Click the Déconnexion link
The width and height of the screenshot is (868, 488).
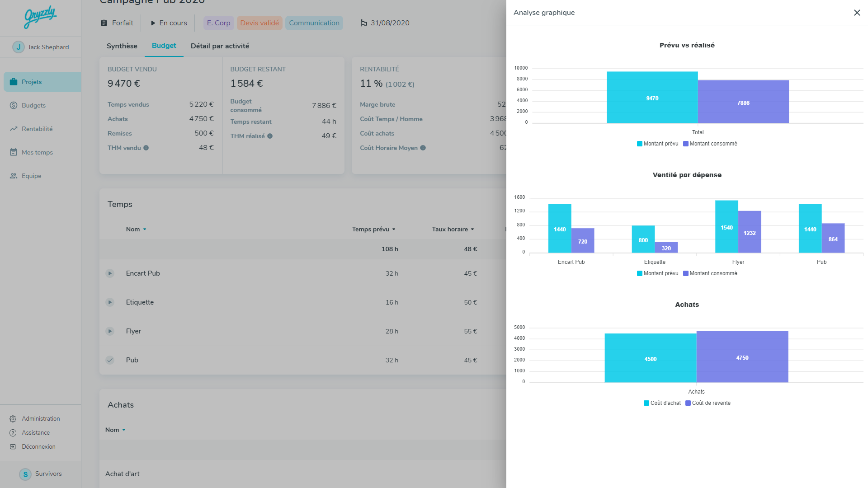tap(38, 446)
